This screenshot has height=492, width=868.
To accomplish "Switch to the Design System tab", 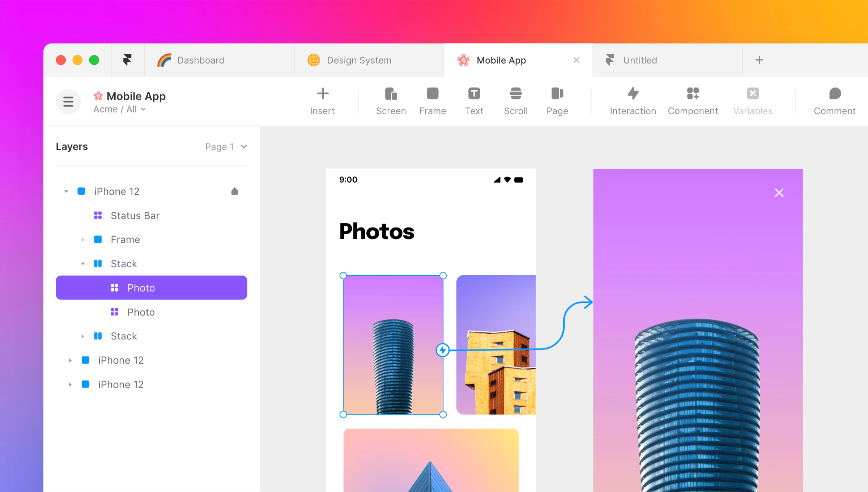I will point(358,60).
